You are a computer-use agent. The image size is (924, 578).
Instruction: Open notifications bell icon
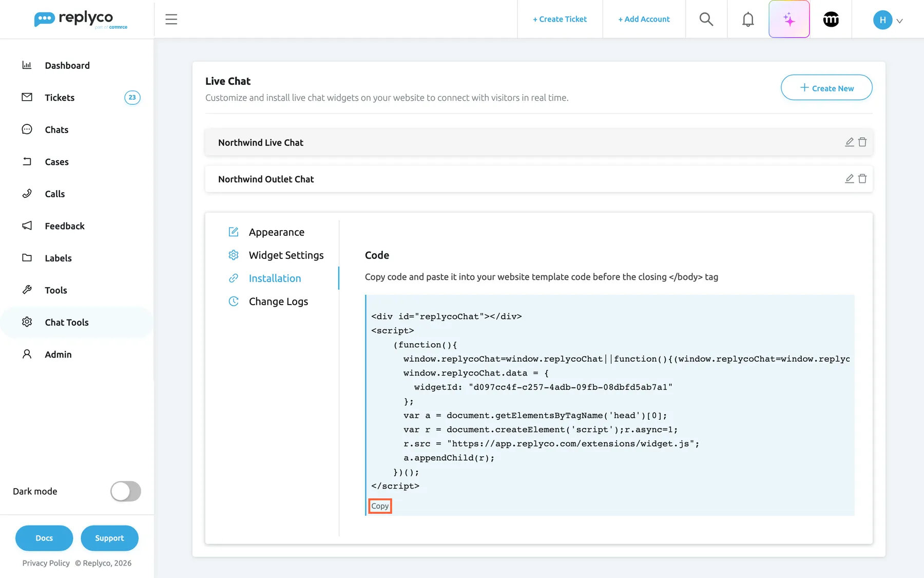pyautogui.click(x=748, y=20)
